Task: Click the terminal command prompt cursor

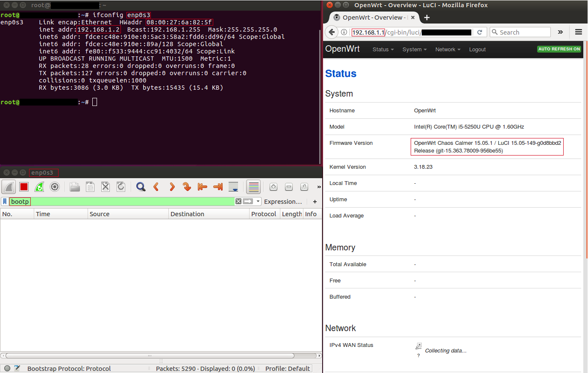Action: [x=95, y=102]
